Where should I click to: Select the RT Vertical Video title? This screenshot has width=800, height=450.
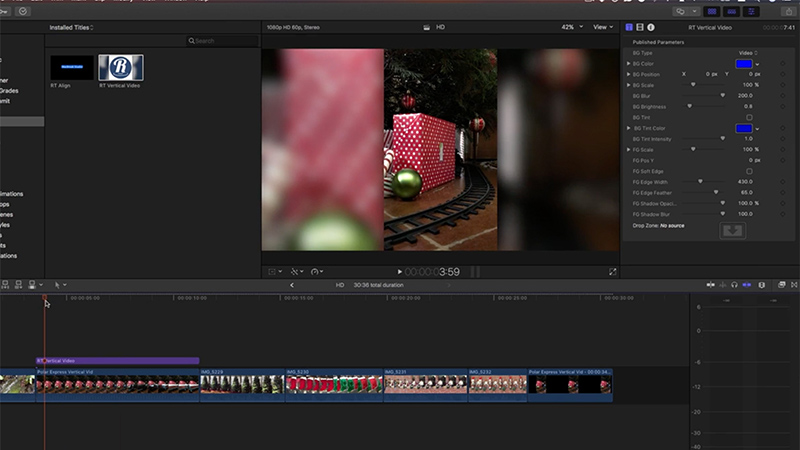coord(120,68)
